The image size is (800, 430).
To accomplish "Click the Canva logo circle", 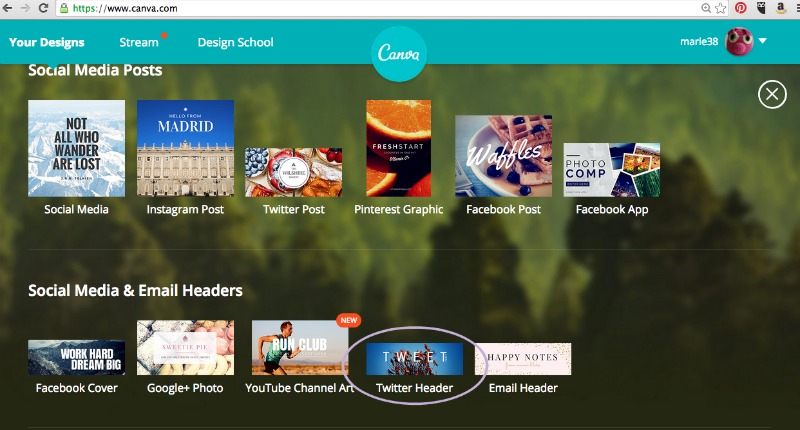I will coord(398,54).
